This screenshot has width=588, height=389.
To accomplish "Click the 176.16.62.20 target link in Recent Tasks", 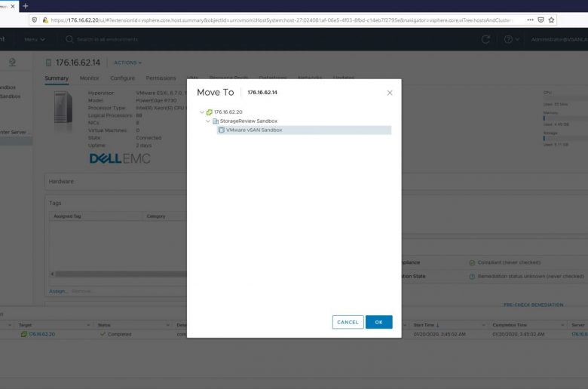I will 41,334.
